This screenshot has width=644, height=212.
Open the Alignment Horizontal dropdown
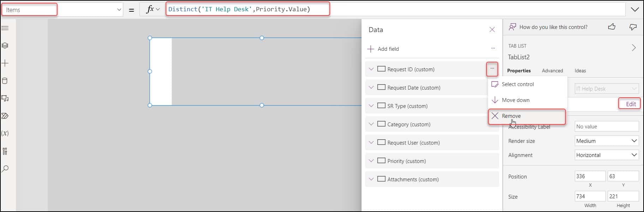(607, 155)
